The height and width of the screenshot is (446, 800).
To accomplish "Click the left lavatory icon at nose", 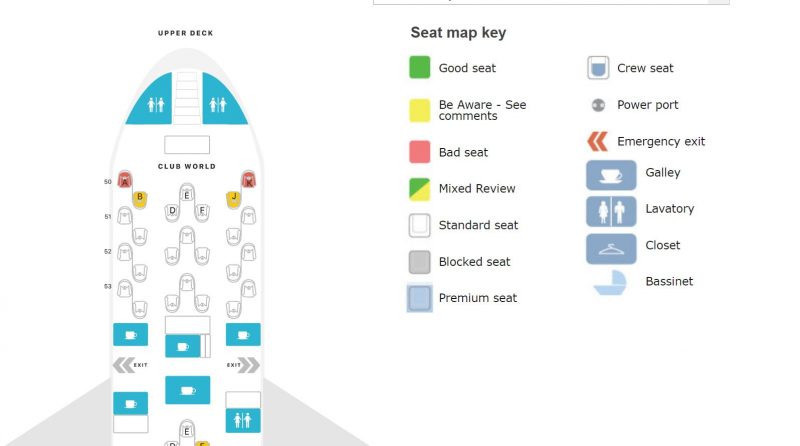I will pyautogui.click(x=155, y=105).
